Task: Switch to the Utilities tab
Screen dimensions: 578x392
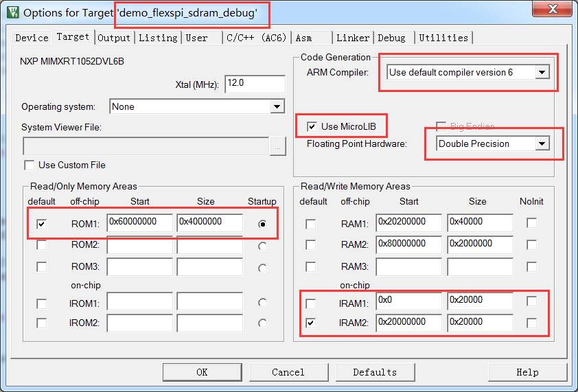Action: 443,38
